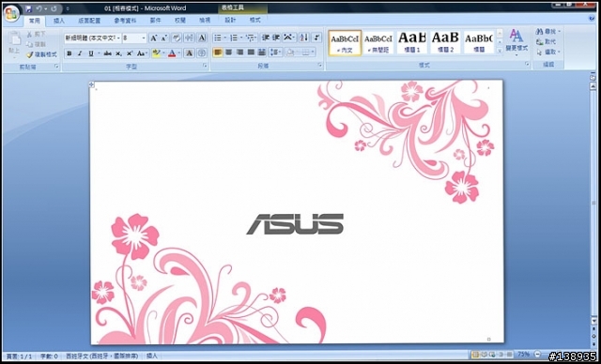Click the 75% zoom level button
601x364 pixels.
tap(524, 355)
